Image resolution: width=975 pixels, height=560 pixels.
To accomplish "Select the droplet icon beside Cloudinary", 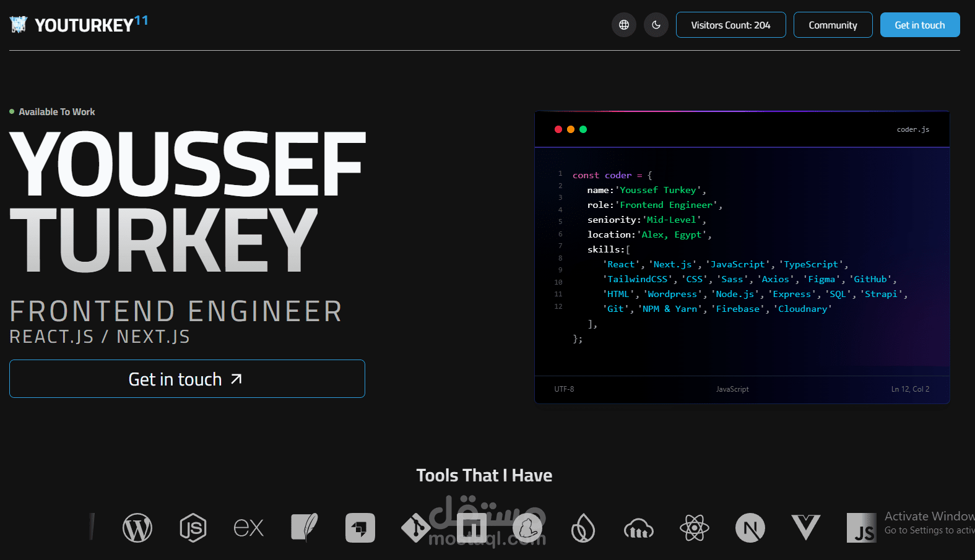I will tap(583, 528).
